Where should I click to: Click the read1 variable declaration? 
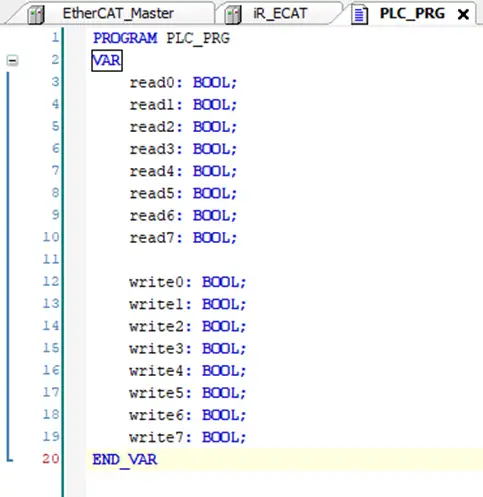(x=183, y=105)
